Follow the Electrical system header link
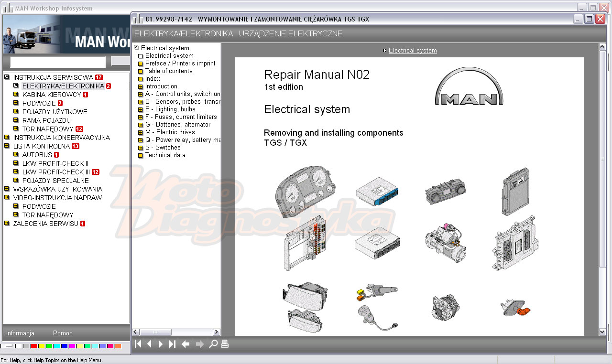Image resolution: width=612 pixels, height=364 pixels. coord(413,50)
